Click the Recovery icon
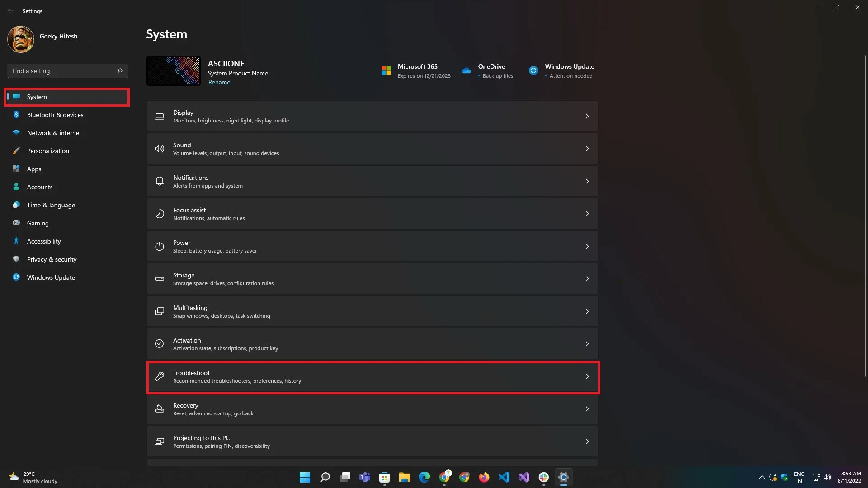Viewport: 868px width, 488px height. coord(159,409)
